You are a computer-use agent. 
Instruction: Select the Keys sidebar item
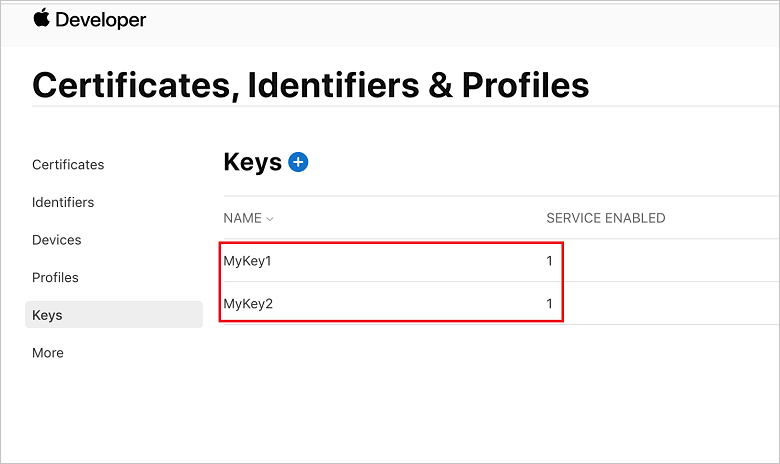(47, 315)
